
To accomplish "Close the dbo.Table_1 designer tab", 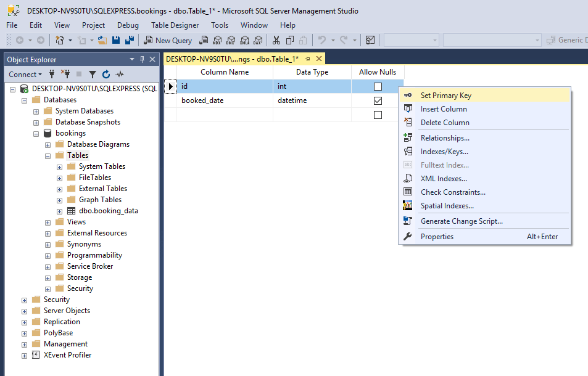I will point(319,59).
